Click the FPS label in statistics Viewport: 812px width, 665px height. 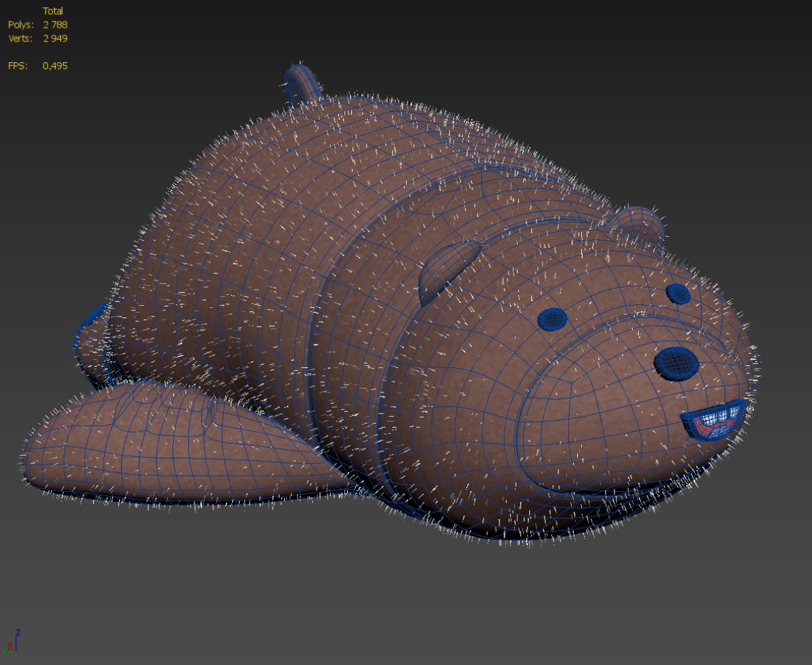click(18, 66)
